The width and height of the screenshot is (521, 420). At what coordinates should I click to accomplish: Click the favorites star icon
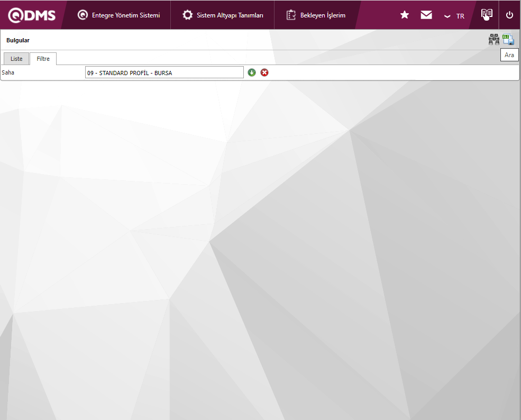pos(405,15)
